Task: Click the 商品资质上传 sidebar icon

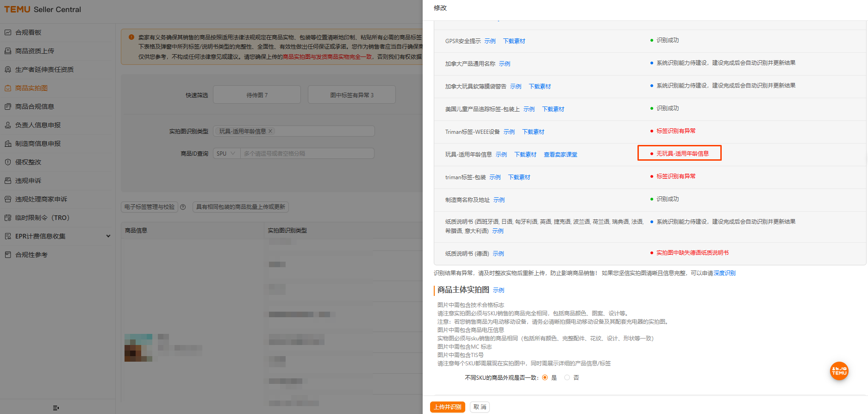Action: tap(8, 51)
